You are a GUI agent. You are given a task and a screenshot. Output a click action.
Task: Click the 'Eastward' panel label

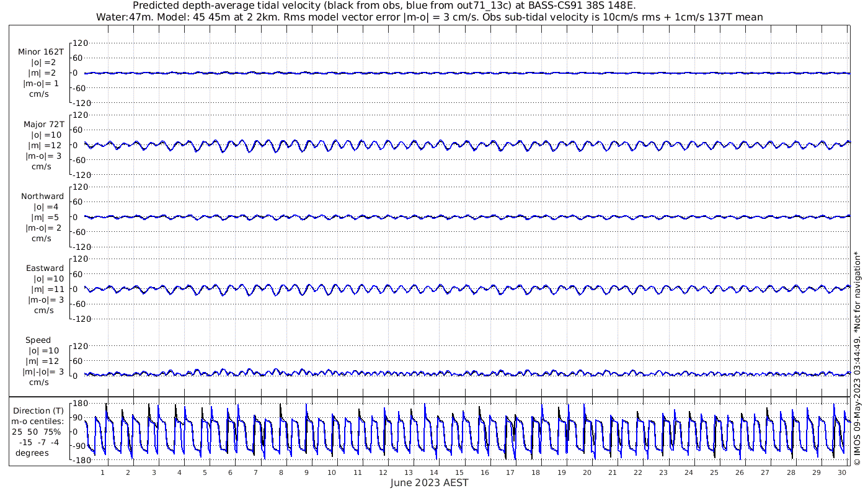(45, 268)
